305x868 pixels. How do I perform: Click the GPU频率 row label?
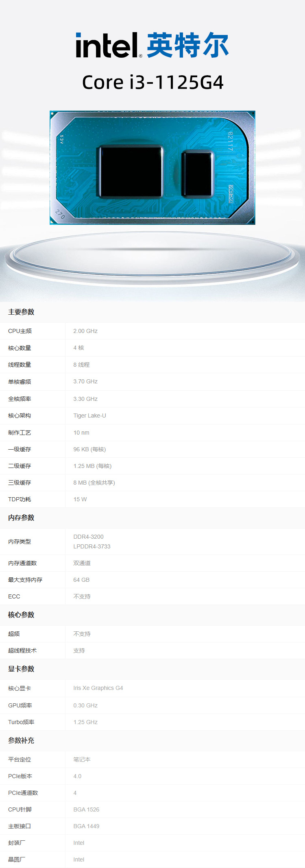(20, 705)
